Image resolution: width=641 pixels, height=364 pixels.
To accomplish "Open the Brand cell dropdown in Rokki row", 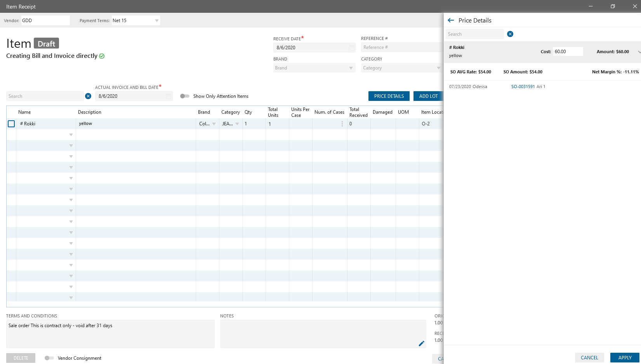I will coord(214,124).
